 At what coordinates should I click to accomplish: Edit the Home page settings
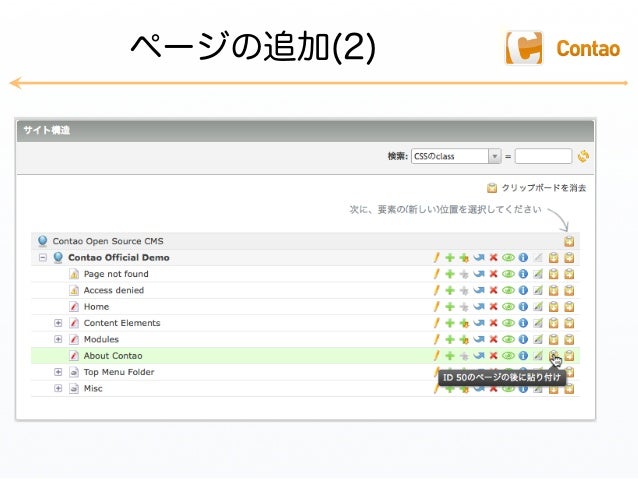coord(437,306)
